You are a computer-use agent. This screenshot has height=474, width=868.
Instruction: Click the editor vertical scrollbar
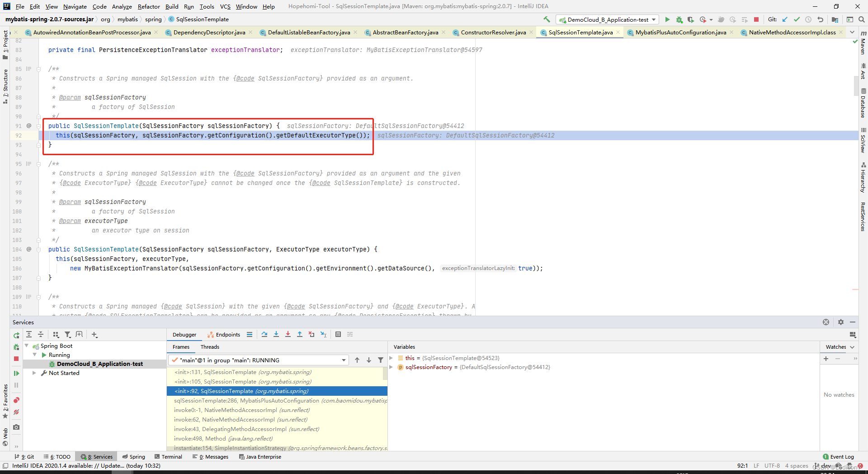pos(855,86)
